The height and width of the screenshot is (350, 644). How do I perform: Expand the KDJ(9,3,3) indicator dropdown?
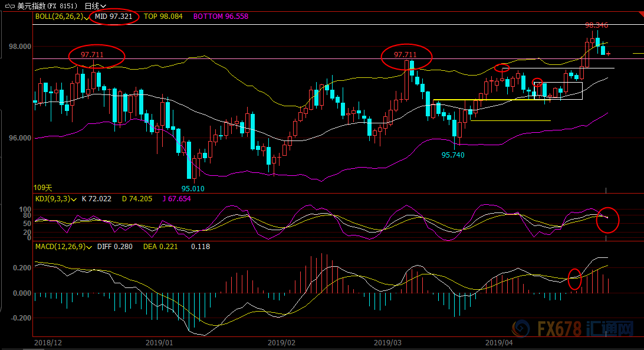pyautogui.click(x=74, y=199)
